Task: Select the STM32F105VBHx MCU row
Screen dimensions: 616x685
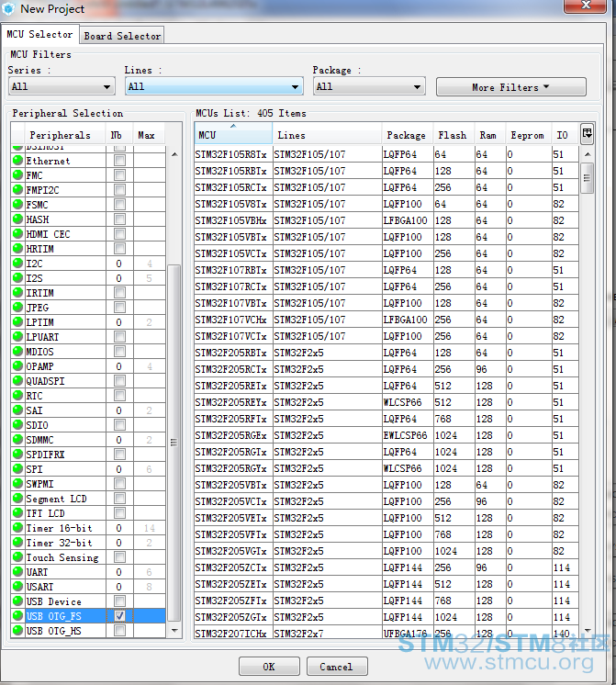Action: click(x=386, y=220)
